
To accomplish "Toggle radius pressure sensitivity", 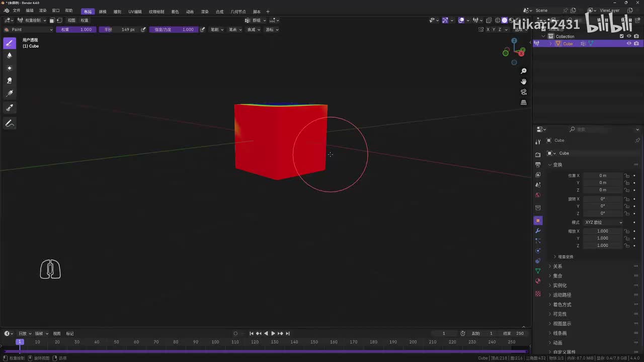I will click(143, 30).
